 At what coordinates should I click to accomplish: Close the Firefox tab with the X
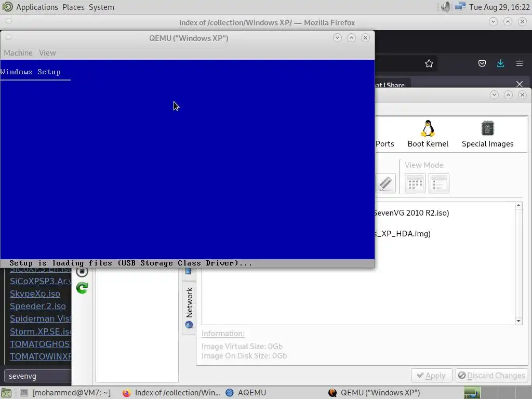[x=519, y=84]
